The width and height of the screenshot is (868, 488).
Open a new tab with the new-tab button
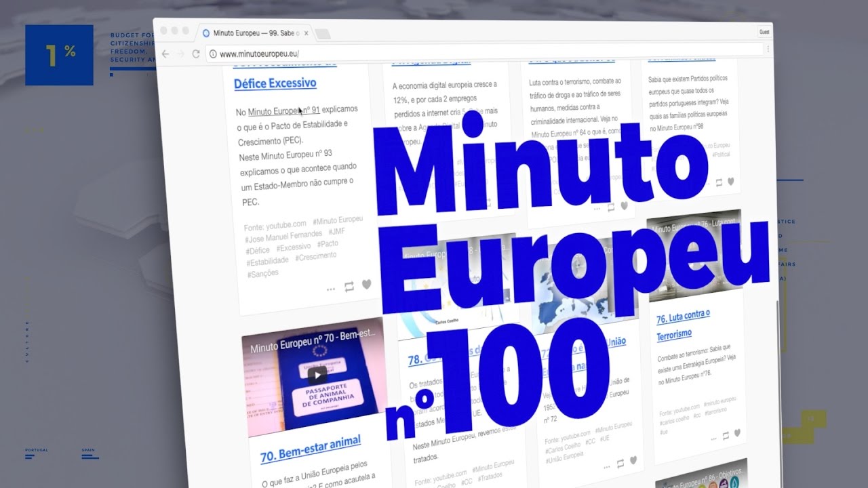[322, 33]
